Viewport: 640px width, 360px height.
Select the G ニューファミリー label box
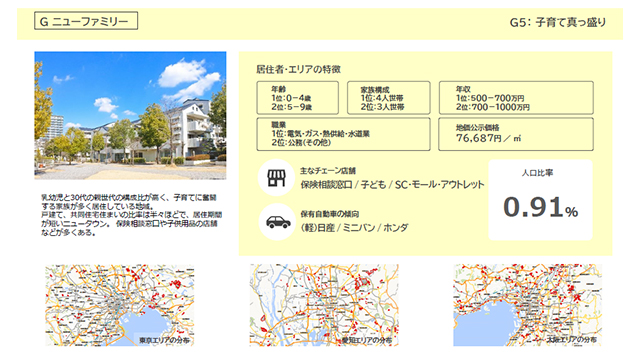point(86,21)
